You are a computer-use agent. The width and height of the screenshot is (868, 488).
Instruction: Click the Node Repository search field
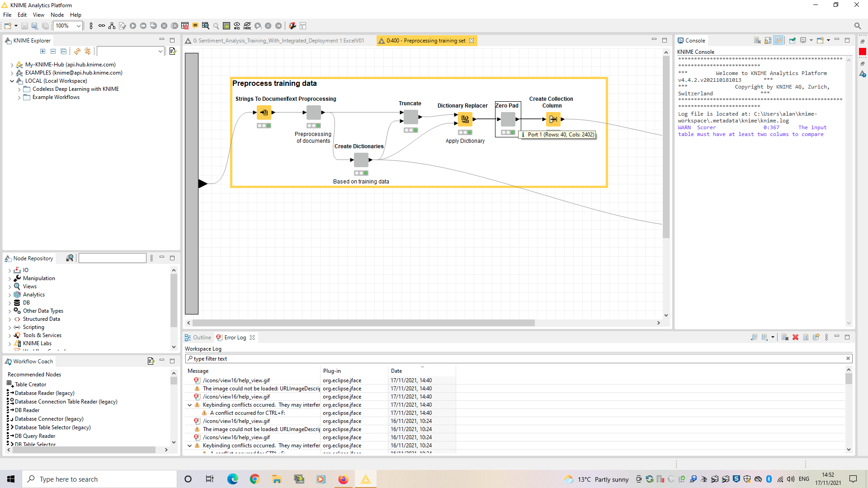pyautogui.click(x=113, y=258)
